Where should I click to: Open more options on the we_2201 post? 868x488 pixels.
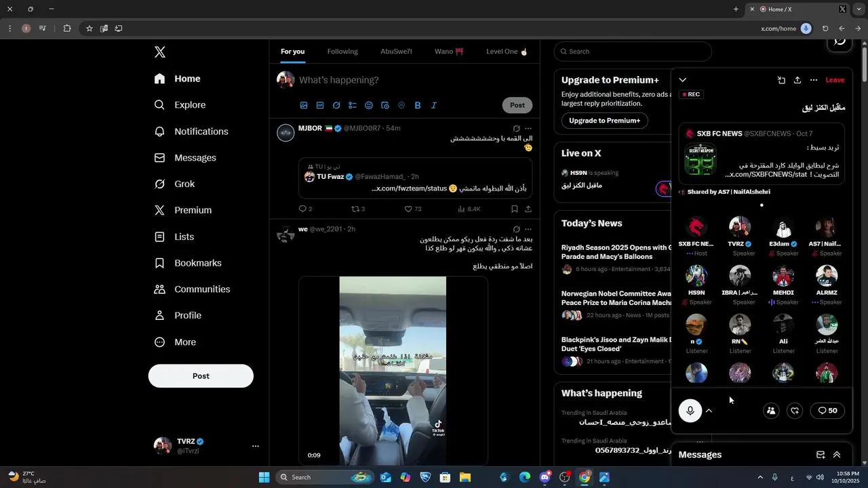[x=528, y=229]
